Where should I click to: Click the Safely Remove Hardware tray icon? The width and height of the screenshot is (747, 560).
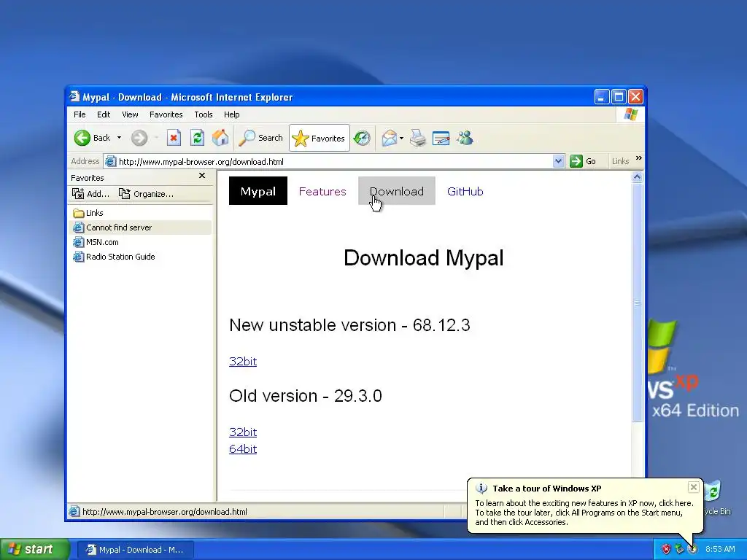click(x=679, y=550)
